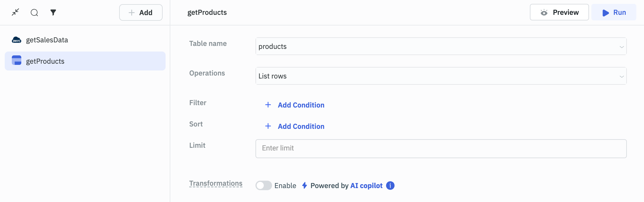Click the REST API cloud icon
The width and height of the screenshot is (644, 202).
click(17, 40)
